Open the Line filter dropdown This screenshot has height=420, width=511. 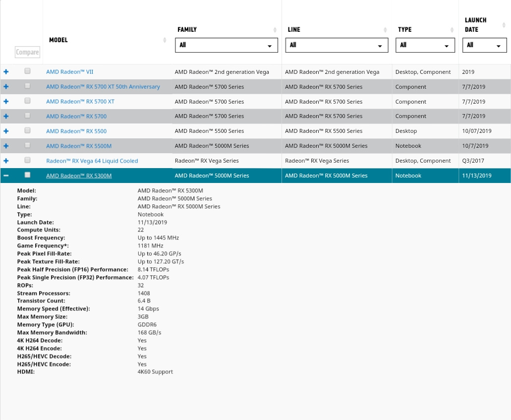pos(337,45)
